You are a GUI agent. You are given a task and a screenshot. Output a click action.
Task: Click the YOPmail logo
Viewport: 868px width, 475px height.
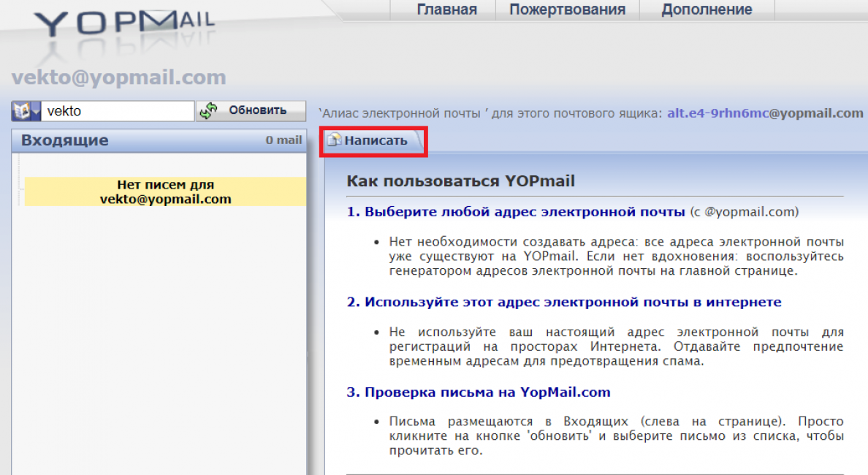(x=124, y=23)
